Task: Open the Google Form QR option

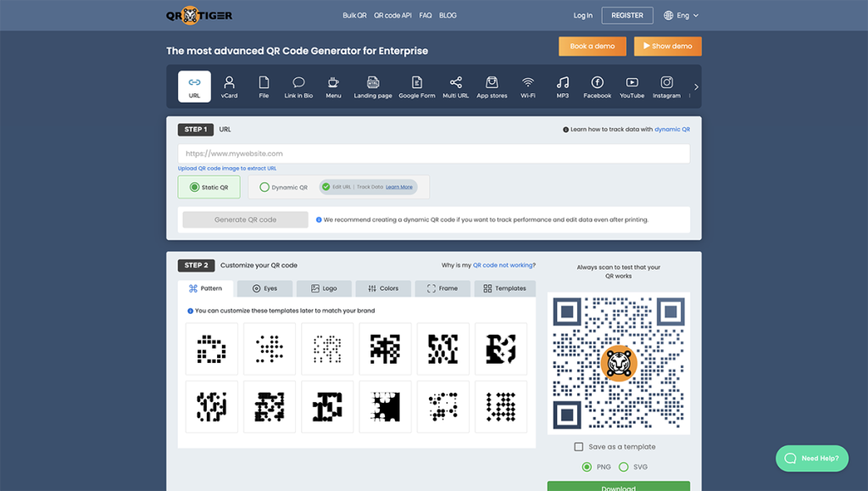Action: click(417, 86)
